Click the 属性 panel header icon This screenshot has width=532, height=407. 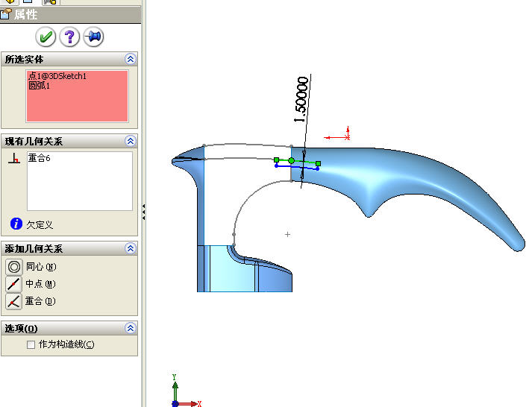pyautogui.click(x=6, y=15)
